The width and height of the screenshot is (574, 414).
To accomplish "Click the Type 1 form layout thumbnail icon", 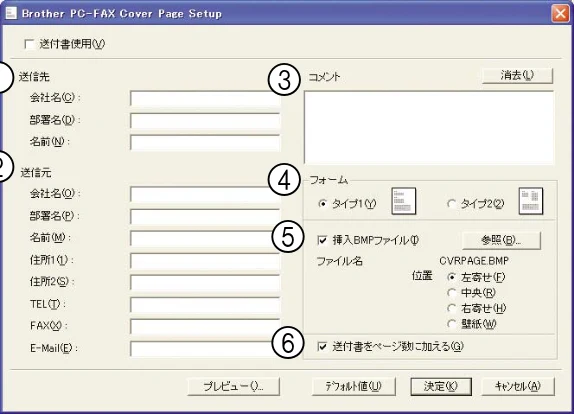I will pos(404,201).
